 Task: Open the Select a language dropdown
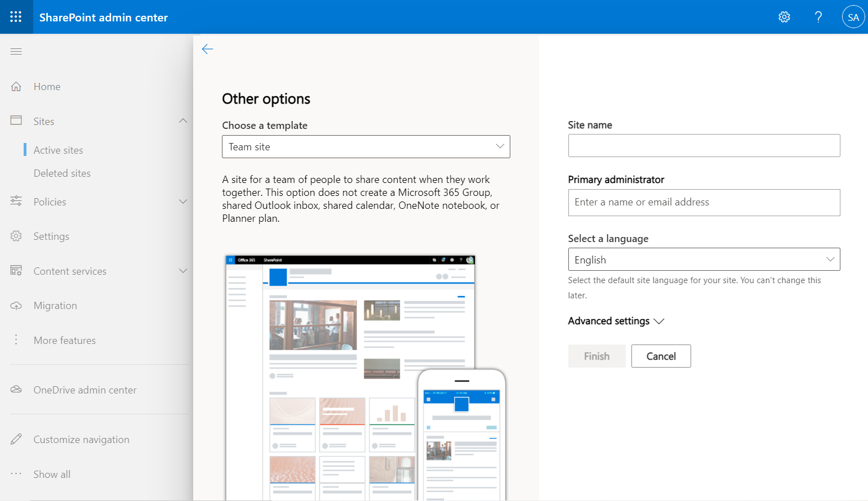(704, 260)
